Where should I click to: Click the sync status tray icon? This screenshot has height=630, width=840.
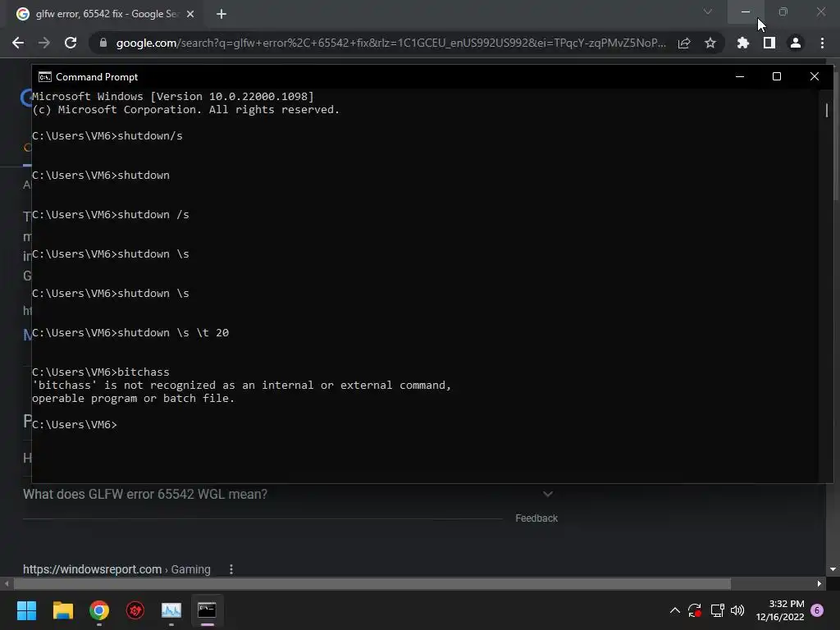(695, 610)
